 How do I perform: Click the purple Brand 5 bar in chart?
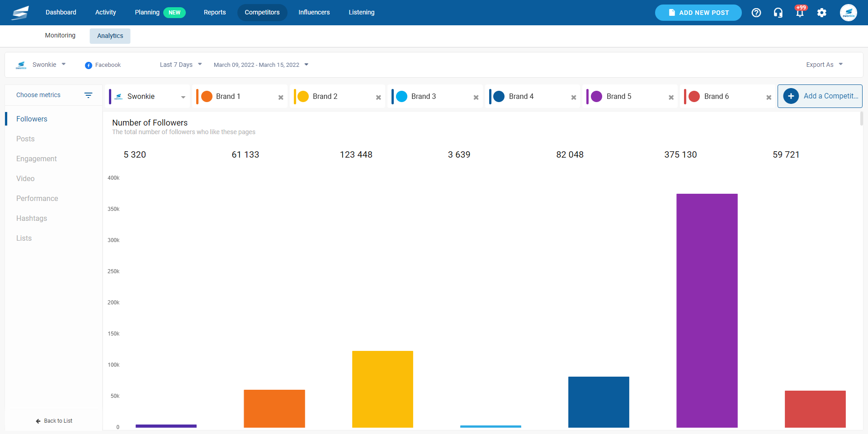point(707,311)
